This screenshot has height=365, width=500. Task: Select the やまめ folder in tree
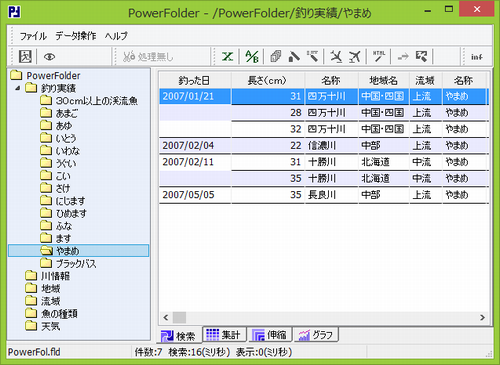pyautogui.click(x=78, y=251)
